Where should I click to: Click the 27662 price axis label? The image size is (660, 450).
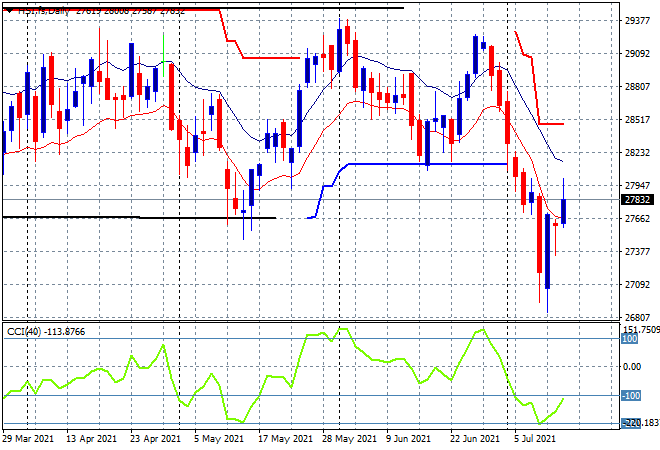pyautogui.click(x=638, y=218)
